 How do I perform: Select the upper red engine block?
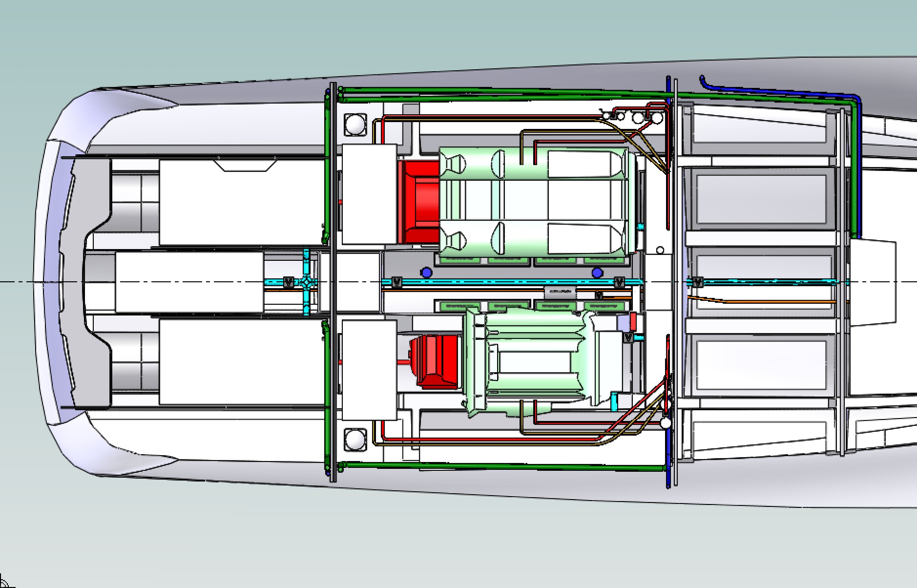[x=419, y=202]
